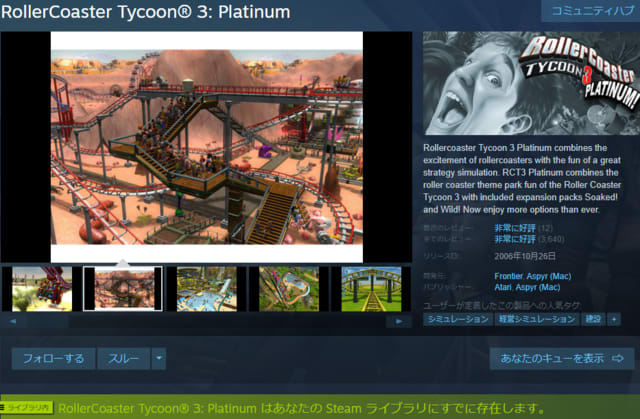The width and height of the screenshot is (640, 419).
Task: Open the Frontier developer link
Action: (508, 276)
